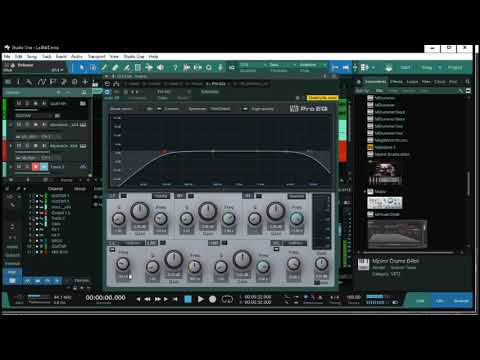Click the plus add-track icon above the track list
The image size is (480, 360).
[85, 82]
